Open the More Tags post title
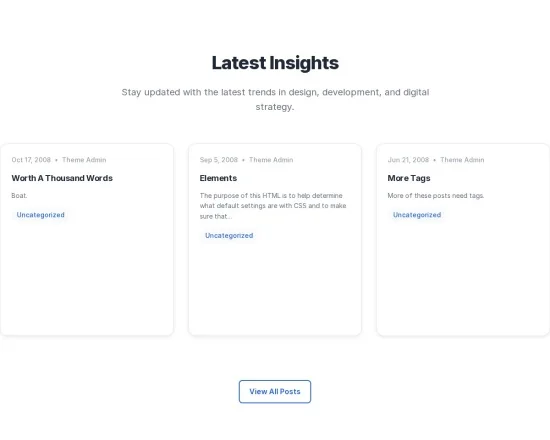550x440 pixels. click(x=409, y=178)
